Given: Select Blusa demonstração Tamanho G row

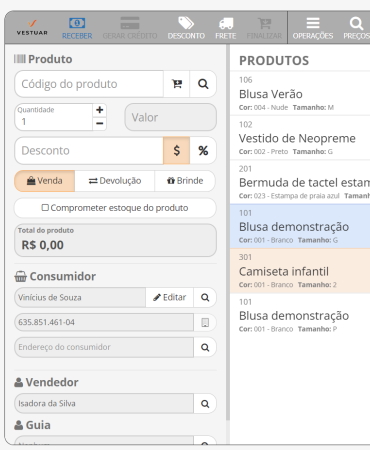Looking at the screenshot, I should pos(300,226).
